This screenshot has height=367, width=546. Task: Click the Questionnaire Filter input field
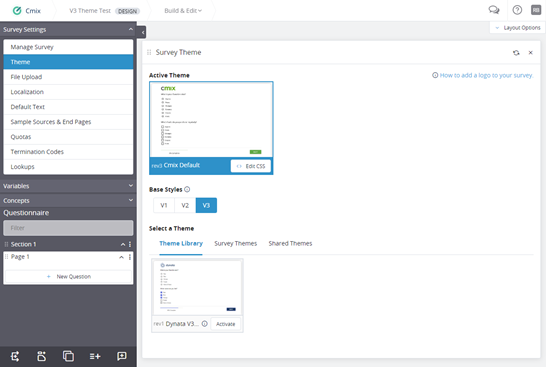[68, 228]
